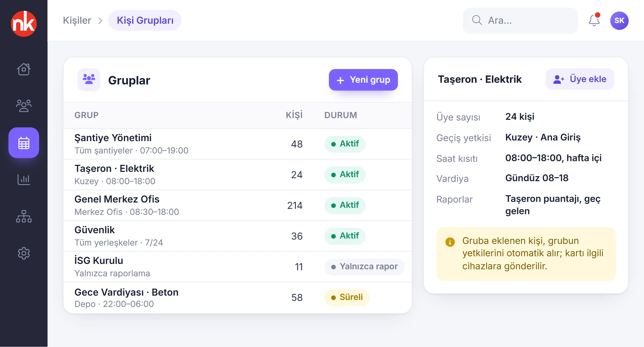Click Merkez Ofis · 08:30–18:00 subtitle
The height and width of the screenshot is (347, 644).
[x=127, y=212]
